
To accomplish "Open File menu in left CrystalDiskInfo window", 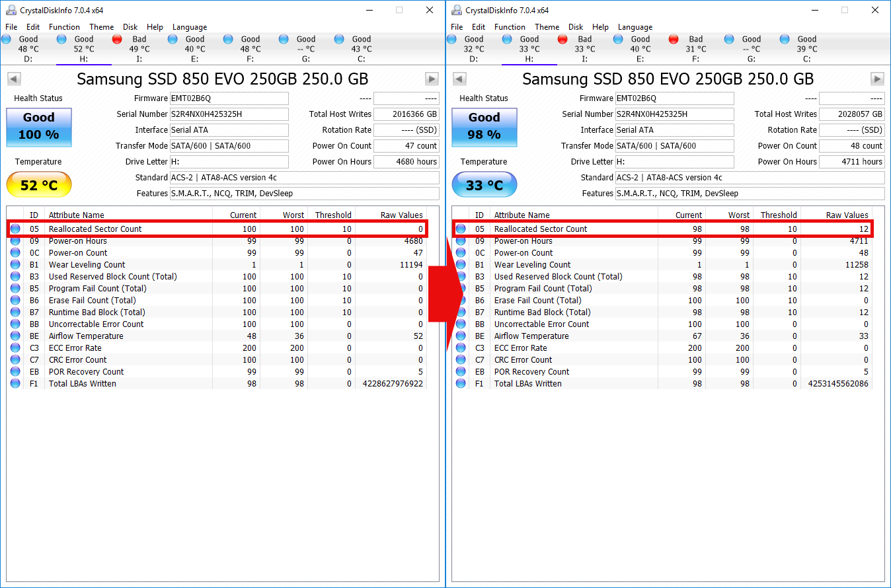I will (11, 27).
